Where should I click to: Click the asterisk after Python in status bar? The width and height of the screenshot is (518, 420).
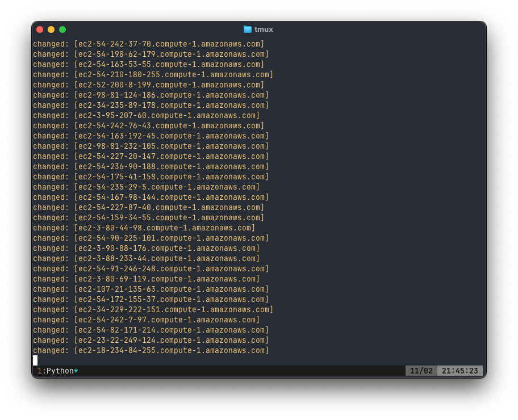pyautogui.click(x=76, y=371)
